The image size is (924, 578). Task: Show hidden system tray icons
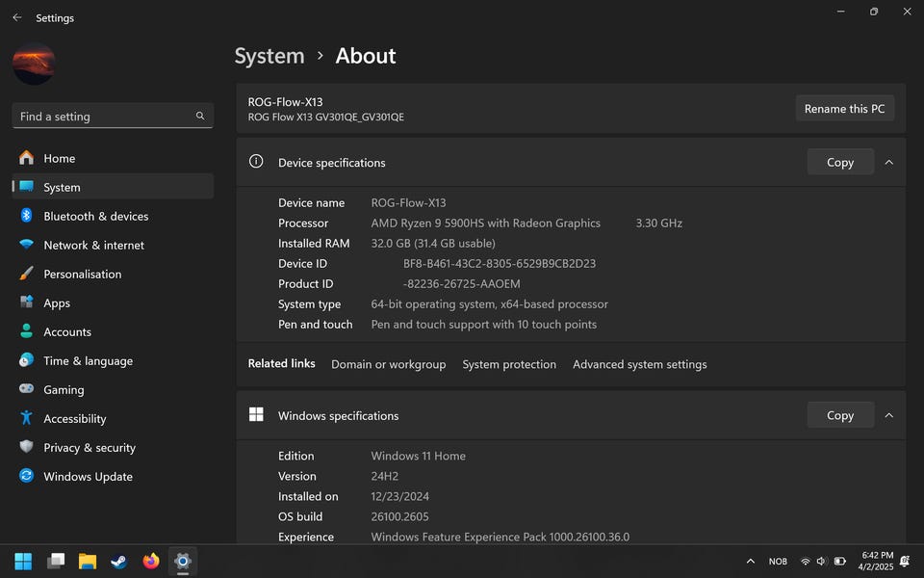(750, 562)
